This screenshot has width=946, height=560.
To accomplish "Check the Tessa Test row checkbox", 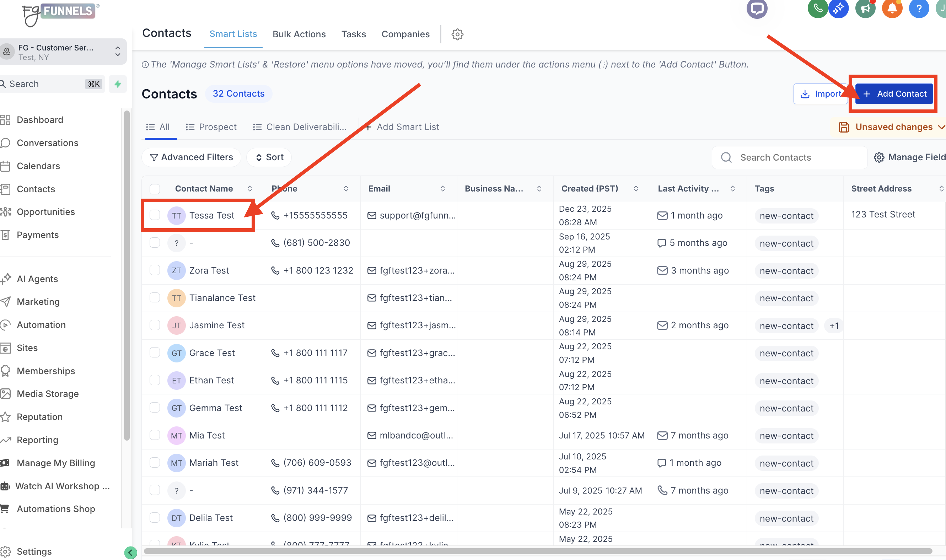I will [x=155, y=215].
